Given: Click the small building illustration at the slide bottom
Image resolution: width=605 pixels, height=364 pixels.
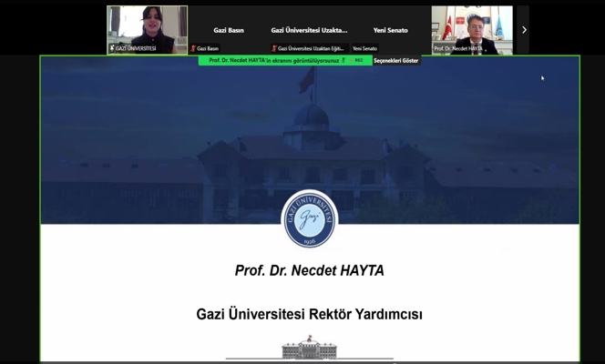Looking at the screenshot, I should tap(310, 348).
